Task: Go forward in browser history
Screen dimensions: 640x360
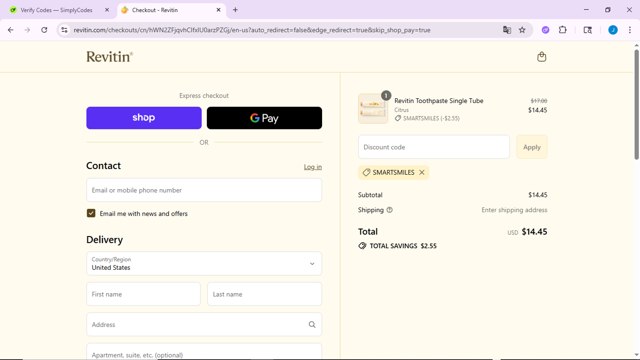Action: [27, 30]
